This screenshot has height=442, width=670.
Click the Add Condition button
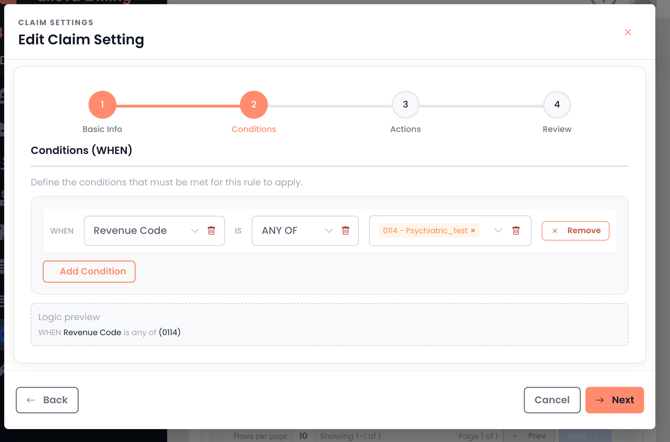(x=89, y=271)
